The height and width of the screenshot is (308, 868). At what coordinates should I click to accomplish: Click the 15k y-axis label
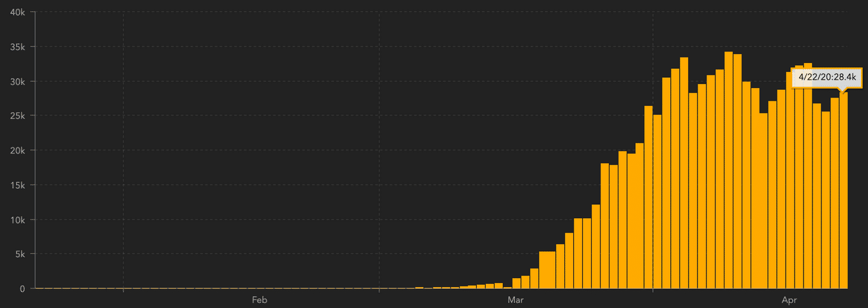click(17, 186)
